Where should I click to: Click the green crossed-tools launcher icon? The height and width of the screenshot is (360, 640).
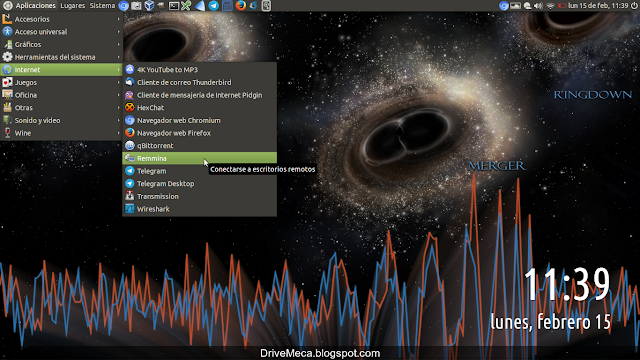(186, 6)
